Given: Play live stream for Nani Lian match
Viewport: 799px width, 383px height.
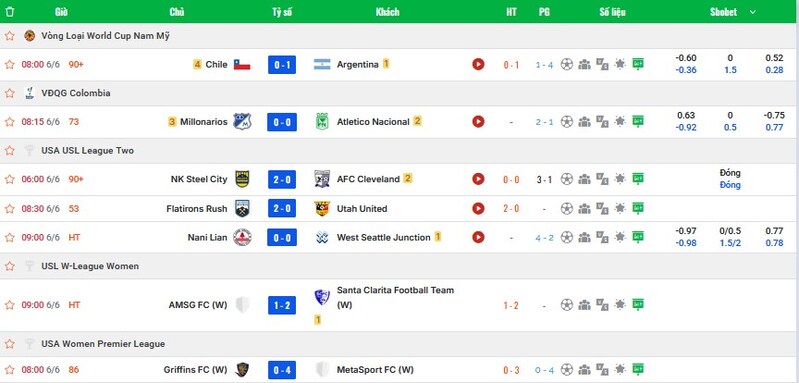Looking at the screenshot, I should point(478,237).
